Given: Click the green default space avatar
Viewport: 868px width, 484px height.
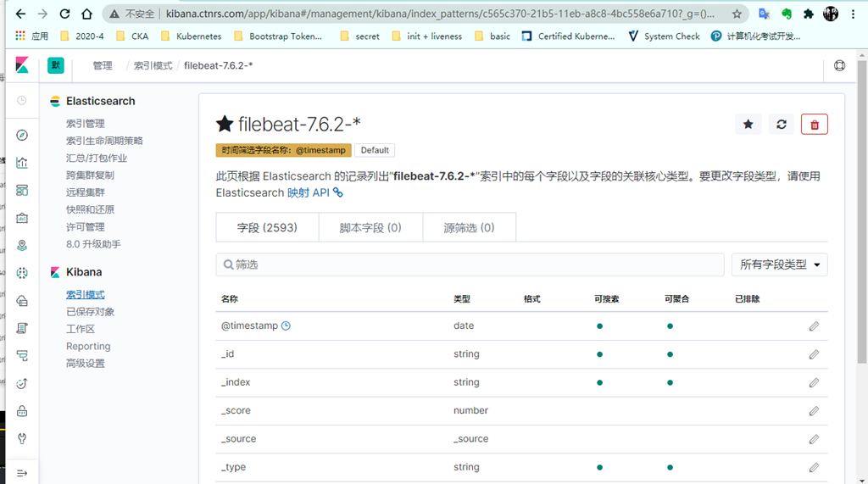Looking at the screenshot, I should [55, 65].
